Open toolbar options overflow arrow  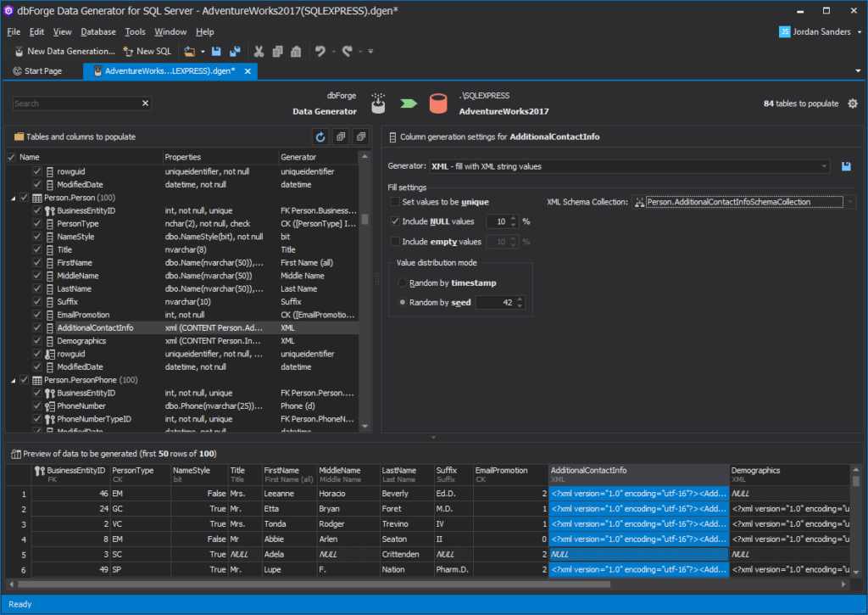point(371,52)
